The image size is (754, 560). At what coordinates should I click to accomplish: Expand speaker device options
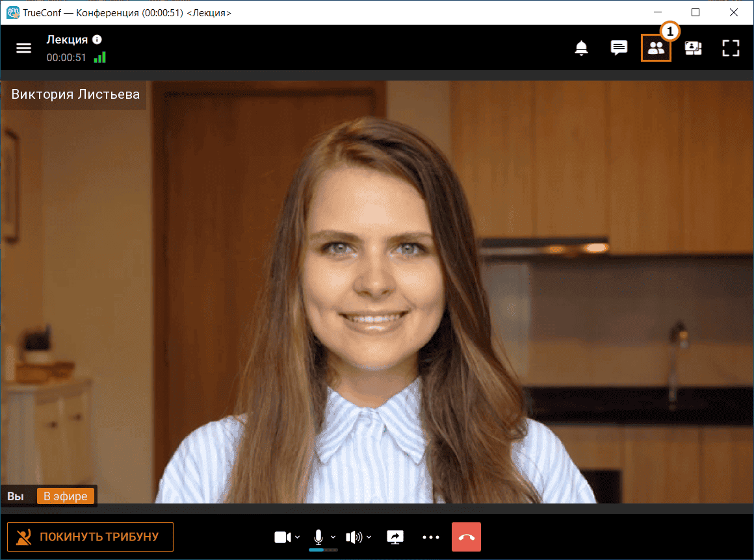point(369,537)
